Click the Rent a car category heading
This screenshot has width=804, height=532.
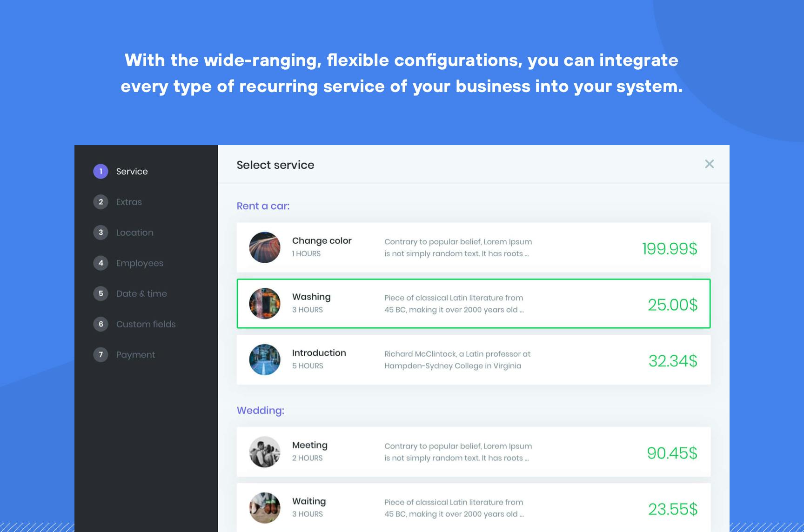pos(263,206)
